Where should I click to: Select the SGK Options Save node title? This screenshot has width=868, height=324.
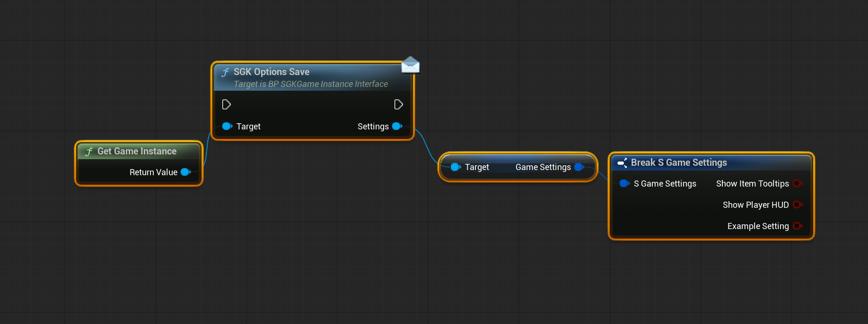pos(272,72)
